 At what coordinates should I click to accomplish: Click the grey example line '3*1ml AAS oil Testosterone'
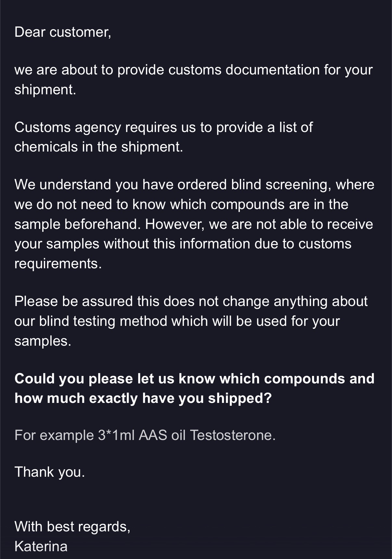coord(145,435)
